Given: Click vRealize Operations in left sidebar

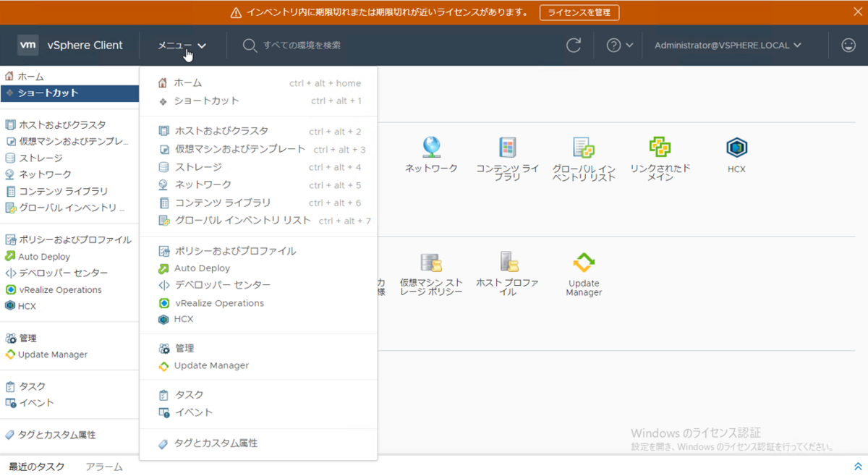Looking at the screenshot, I should pyautogui.click(x=69, y=289).
